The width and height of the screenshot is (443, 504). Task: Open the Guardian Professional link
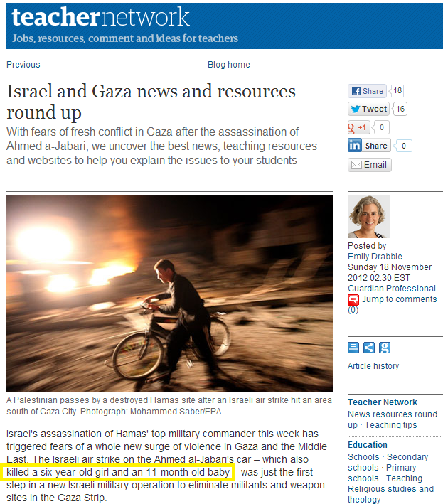pyautogui.click(x=392, y=289)
